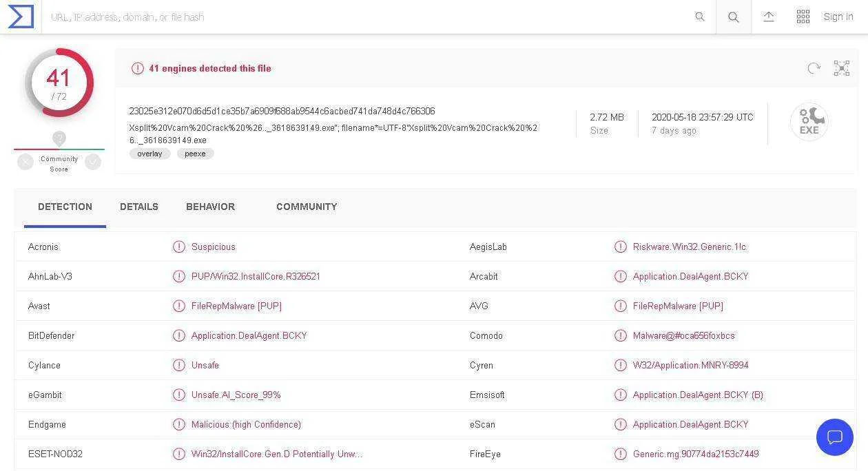Viewport: 868px width, 471px height.
Task: Click the alert icon for AVG result
Action: point(621,306)
